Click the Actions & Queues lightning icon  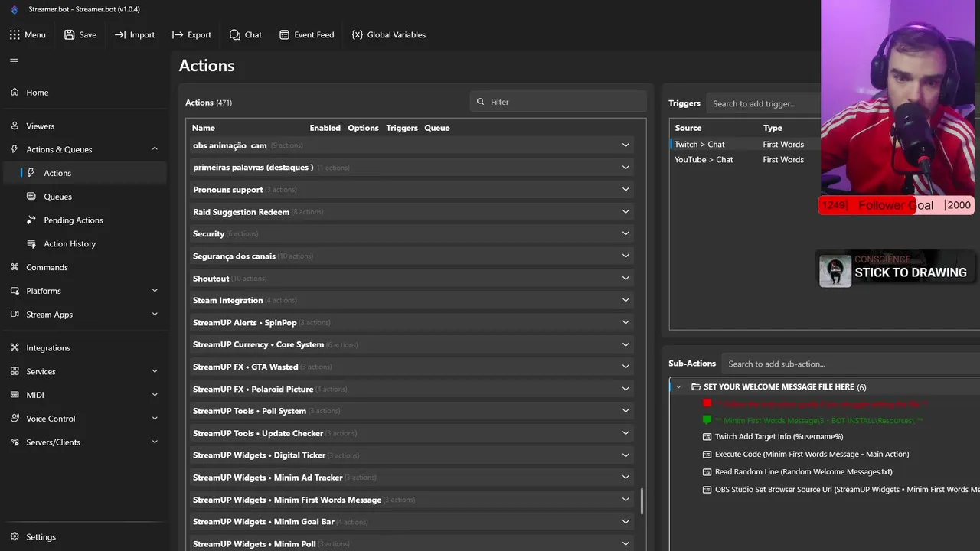pyautogui.click(x=15, y=149)
